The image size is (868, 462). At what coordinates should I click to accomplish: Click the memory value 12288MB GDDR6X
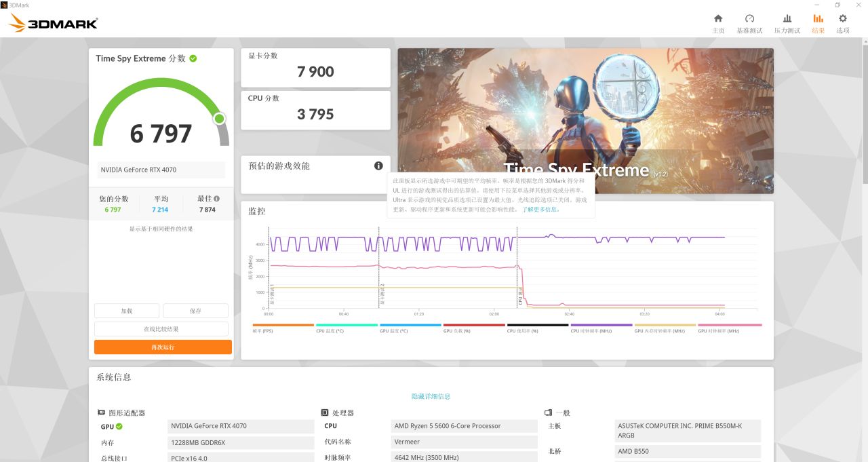pyautogui.click(x=241, y=442)
